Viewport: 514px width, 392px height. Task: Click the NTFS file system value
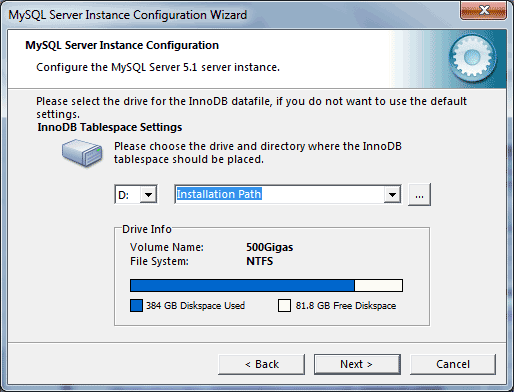(x=260, y=261)
